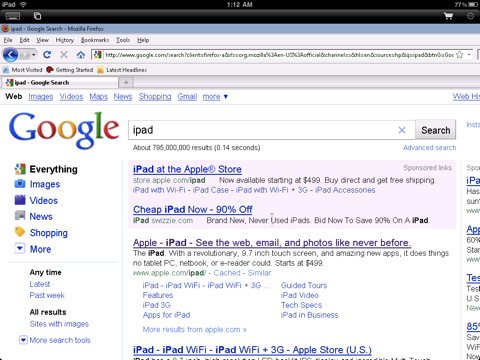Screen dimensions: 480x360
Task: Select News newspaper icon in sidebar
Action: (x=20, y=216)
